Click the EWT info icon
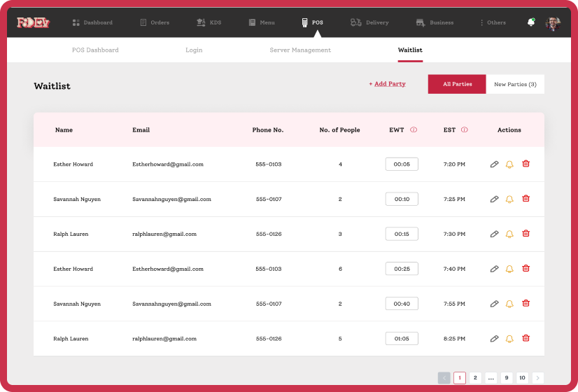This screenshot has height=392, width=578. (414, 130)
